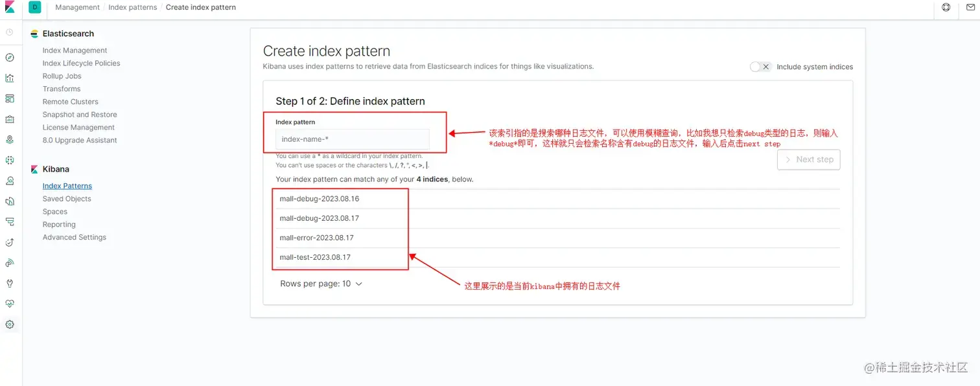Open Rows per page dropdown
The height and width of the screenshot is (386, 980).
pos(321,284)
